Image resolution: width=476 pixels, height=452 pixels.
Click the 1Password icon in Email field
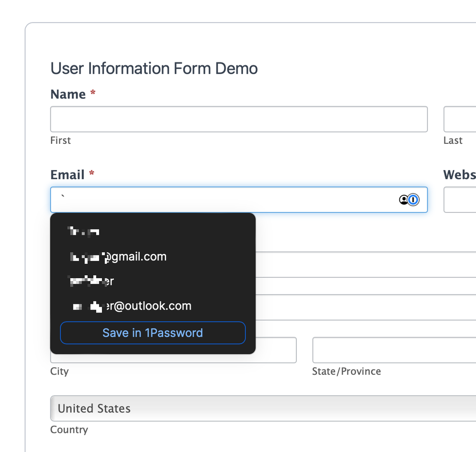coord(414,200)
